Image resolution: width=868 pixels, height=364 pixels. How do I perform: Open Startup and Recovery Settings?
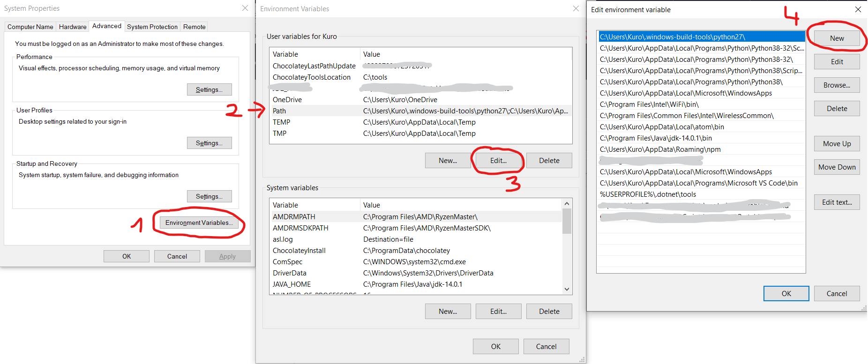click(209, 196)
